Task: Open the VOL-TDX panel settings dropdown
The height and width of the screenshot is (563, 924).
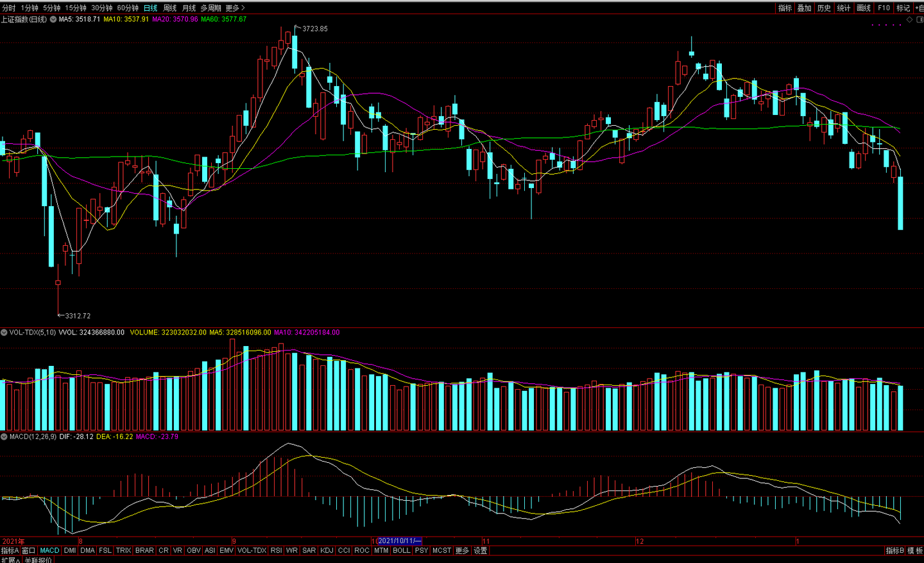Action: click(4, 333)
